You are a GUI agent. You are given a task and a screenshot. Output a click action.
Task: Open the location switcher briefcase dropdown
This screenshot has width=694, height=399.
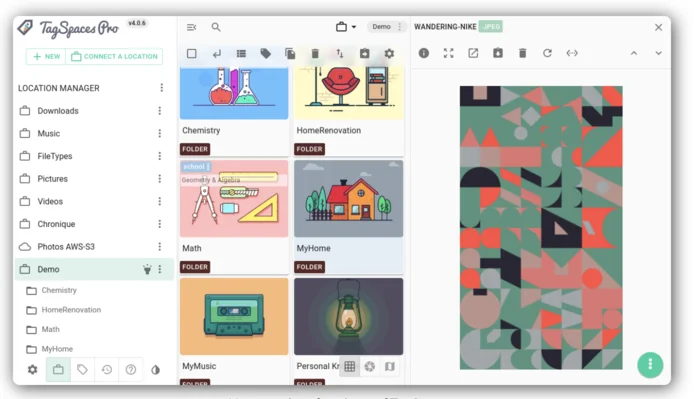click(x=346, y=27)
